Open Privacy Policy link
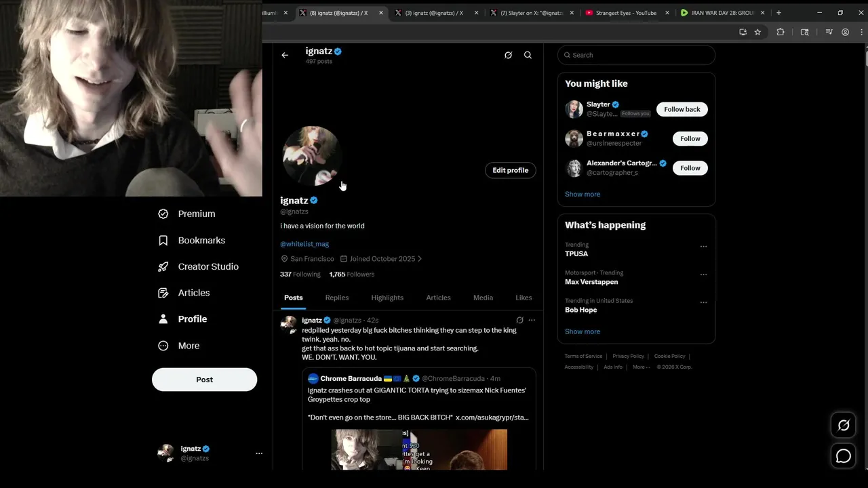 click(628, 356)
